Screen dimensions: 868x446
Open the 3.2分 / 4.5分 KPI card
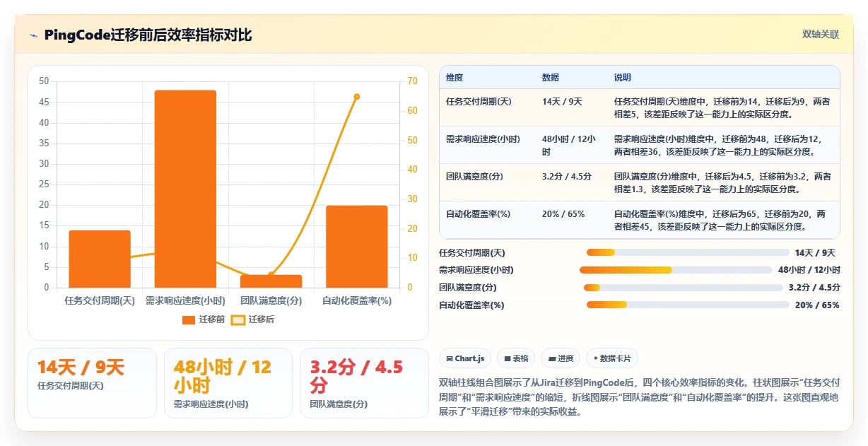pos(364,382)
